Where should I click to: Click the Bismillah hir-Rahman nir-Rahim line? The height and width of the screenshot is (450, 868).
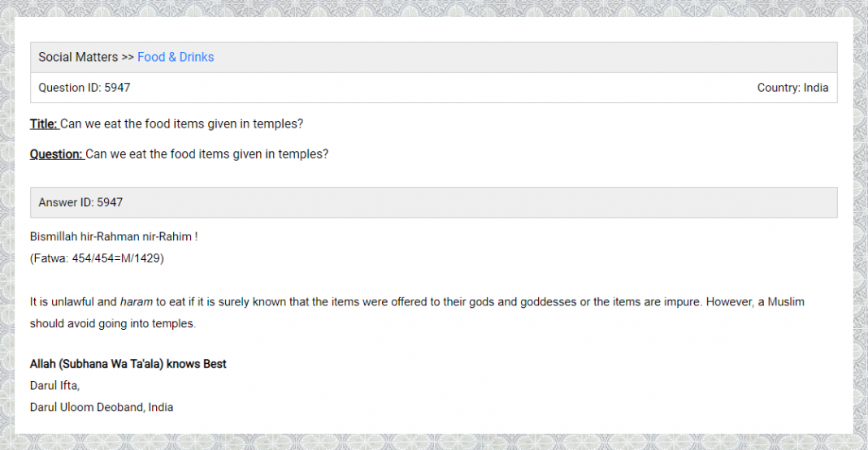[x=114, y=237]
